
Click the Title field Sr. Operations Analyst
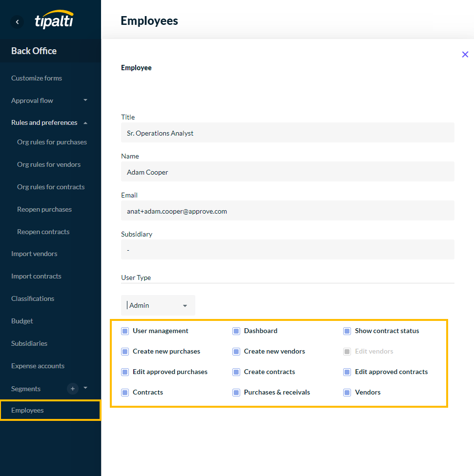tap(288, 133)
